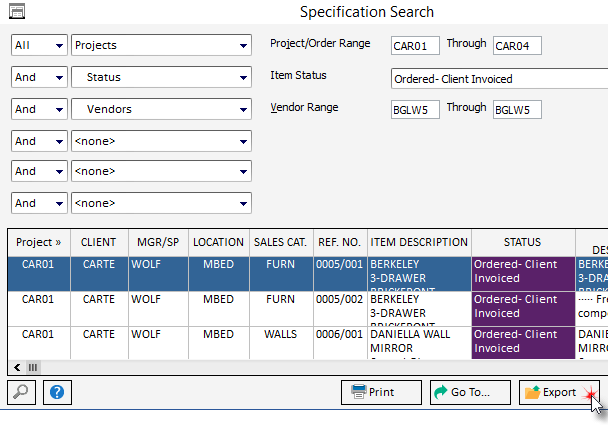Click the window system menu icon

click(x=16, y=12)
